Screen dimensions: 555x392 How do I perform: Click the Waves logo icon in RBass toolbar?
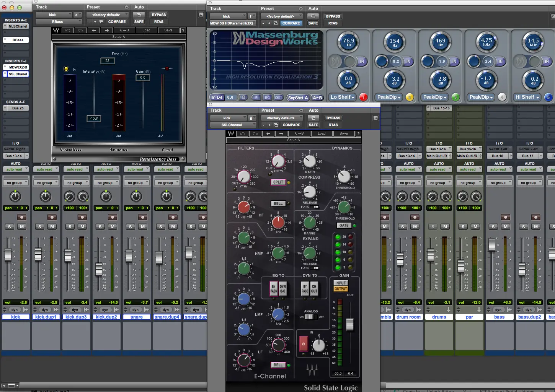tap(56, 30)
